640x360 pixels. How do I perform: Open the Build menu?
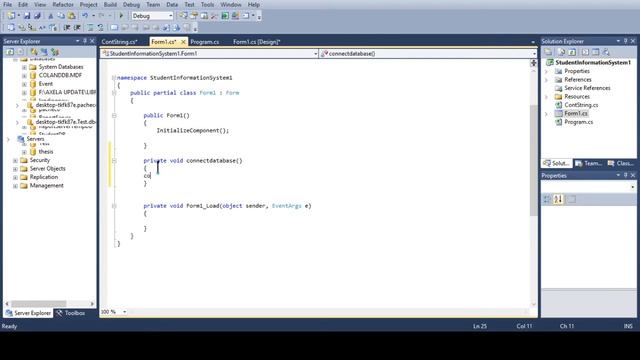pos(110,4)
